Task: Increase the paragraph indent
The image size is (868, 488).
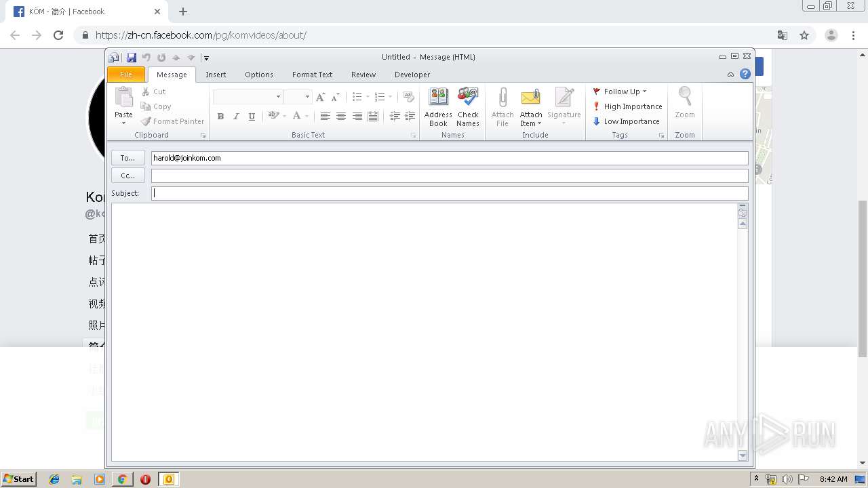Action: click(x=410, y=117)
